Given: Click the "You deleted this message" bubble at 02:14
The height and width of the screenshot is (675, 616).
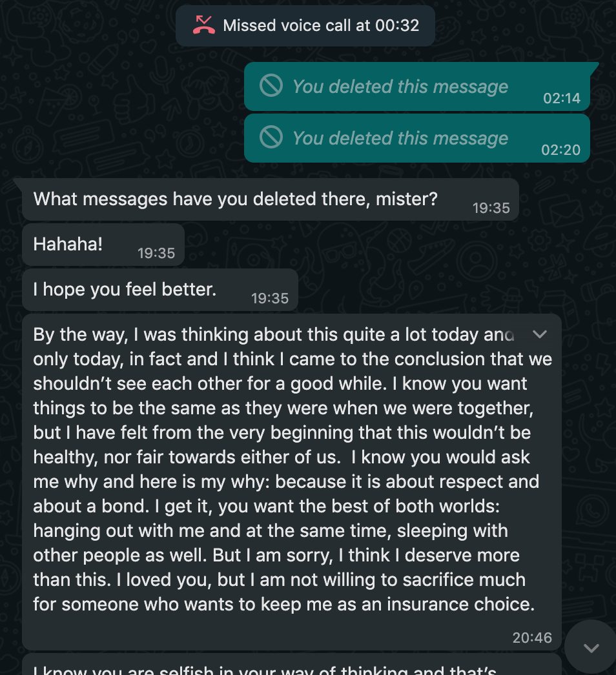Looking at the screenshot, I should click(417, 86).
